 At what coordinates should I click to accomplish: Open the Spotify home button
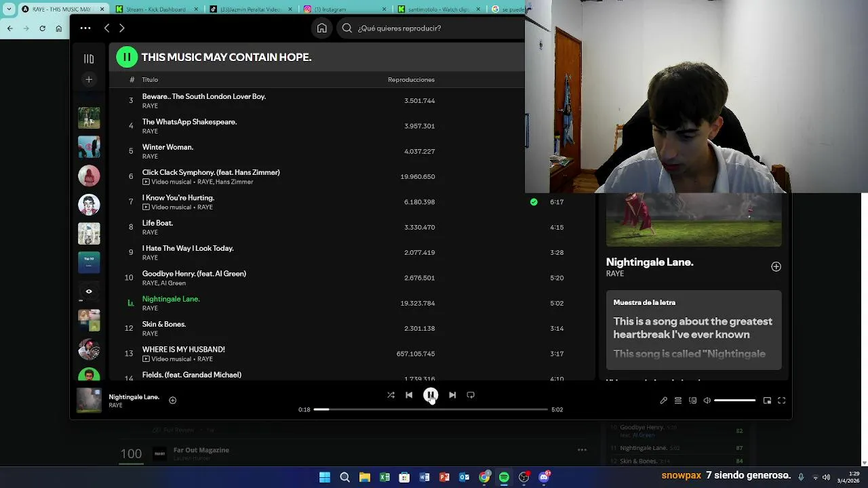tap(322, 28)
